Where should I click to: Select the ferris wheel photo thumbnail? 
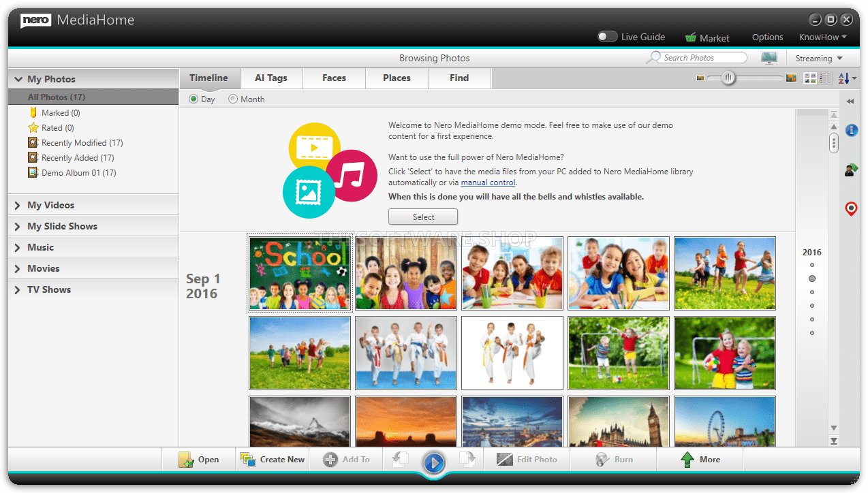click(x=725, y=422)
